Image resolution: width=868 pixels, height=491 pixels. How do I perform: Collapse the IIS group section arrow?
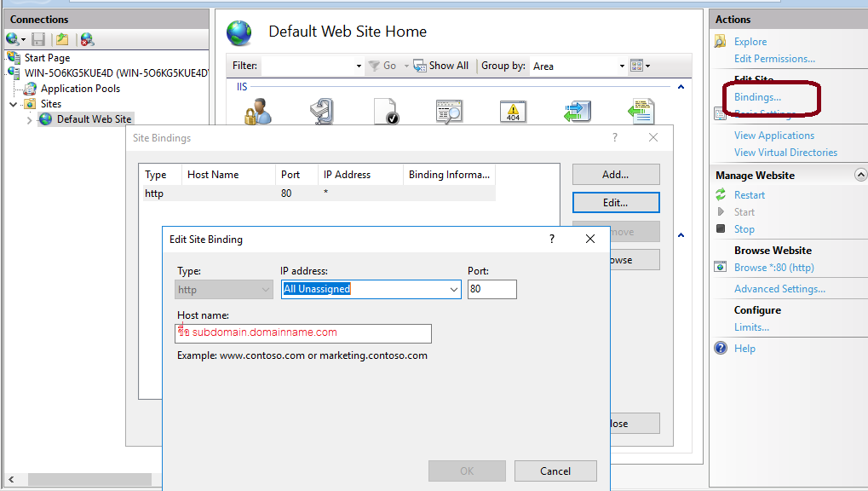pyautogui.click(x=681, y=87)
